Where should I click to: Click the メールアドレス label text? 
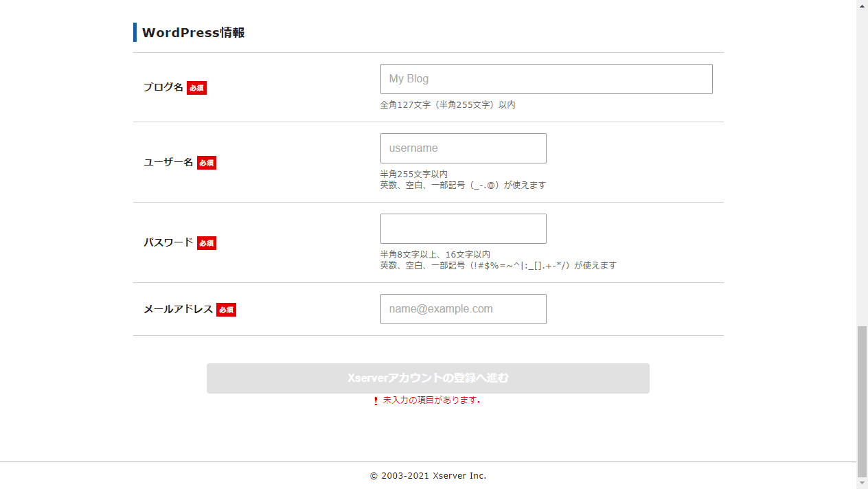[x=179, y=309]
